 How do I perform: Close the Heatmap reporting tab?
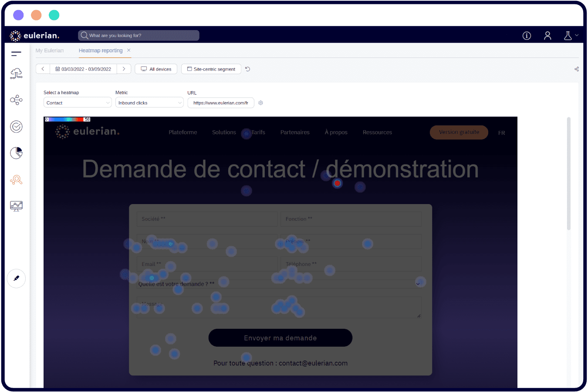pyautogui.click(x=128, y=51)
